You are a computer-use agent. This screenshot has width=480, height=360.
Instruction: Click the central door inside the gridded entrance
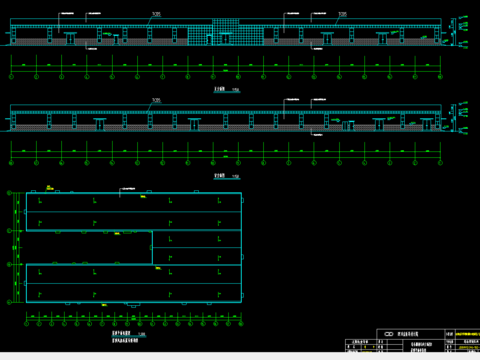click(x=226, y=39)
